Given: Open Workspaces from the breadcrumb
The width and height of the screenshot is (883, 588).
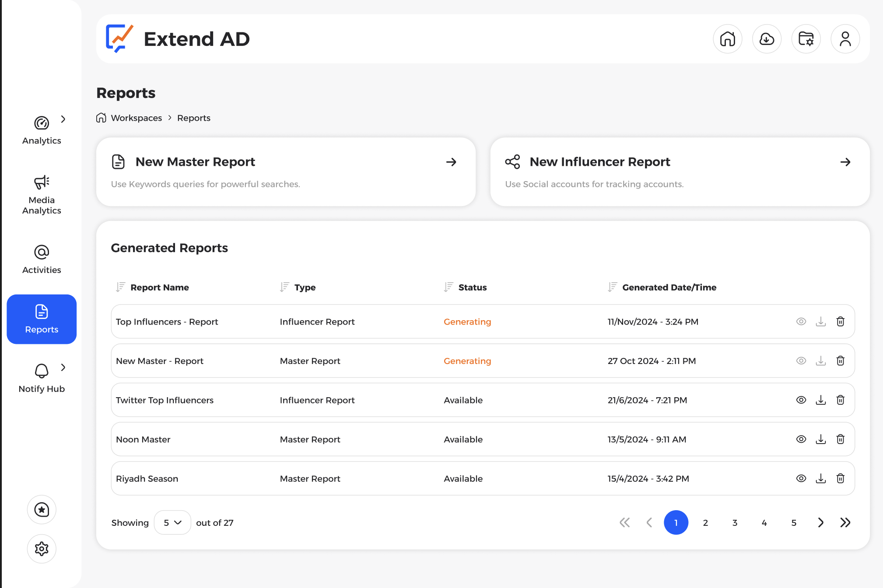Looking at the screenshot, I should 136,118.
